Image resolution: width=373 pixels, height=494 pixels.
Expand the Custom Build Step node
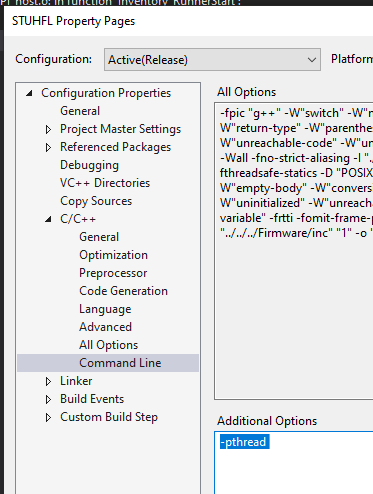48,417
